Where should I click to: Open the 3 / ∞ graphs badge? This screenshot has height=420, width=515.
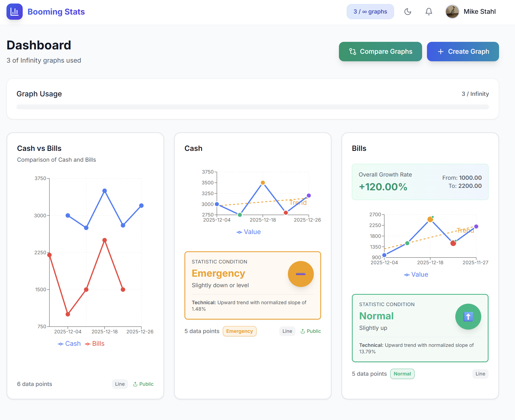pyautogui.click(x=370, y=12)
